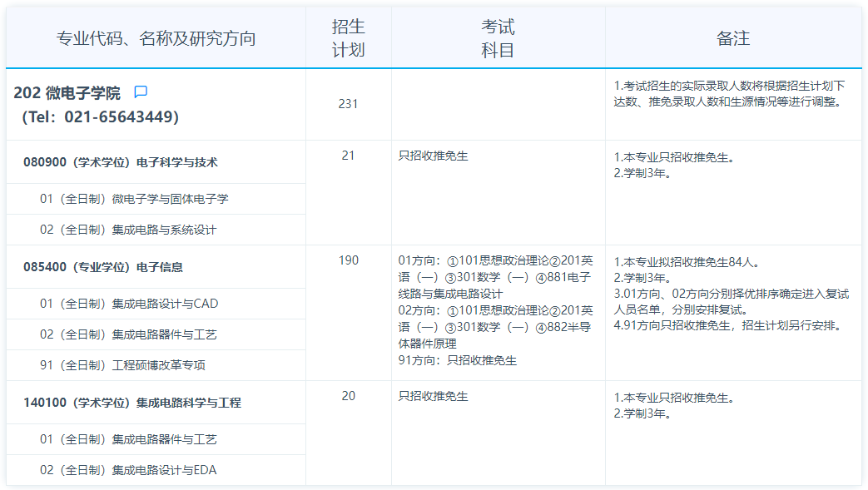Click the 考试科目 column header
The width and height of the screenshot is (868, 490).
[x=498, y=38]
